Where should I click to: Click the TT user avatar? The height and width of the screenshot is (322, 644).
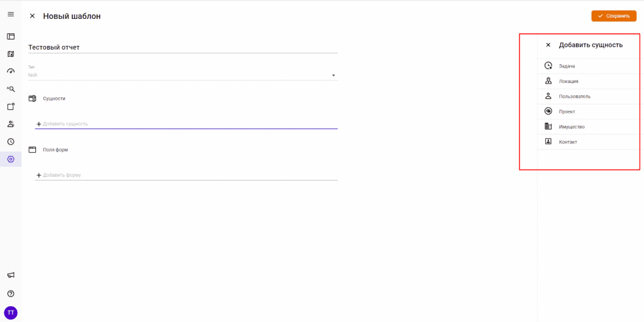[11, 312]
